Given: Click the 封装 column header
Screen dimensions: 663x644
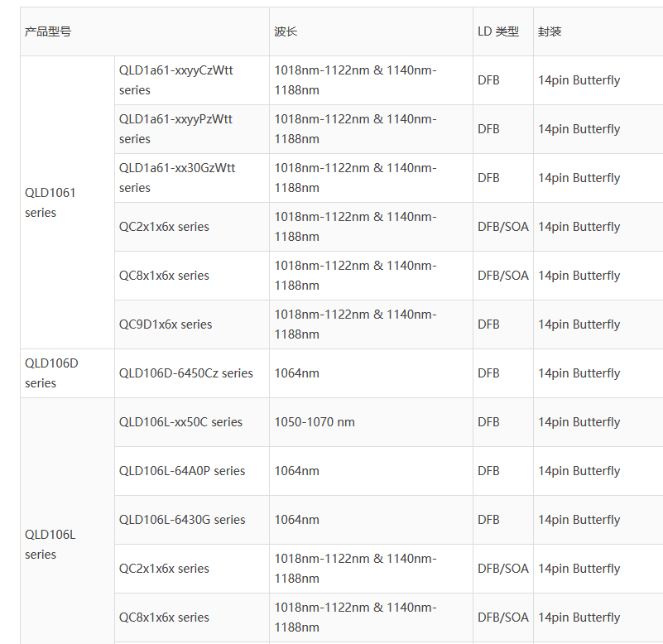Looking at the screenshot, I should [x=550, y=31].
